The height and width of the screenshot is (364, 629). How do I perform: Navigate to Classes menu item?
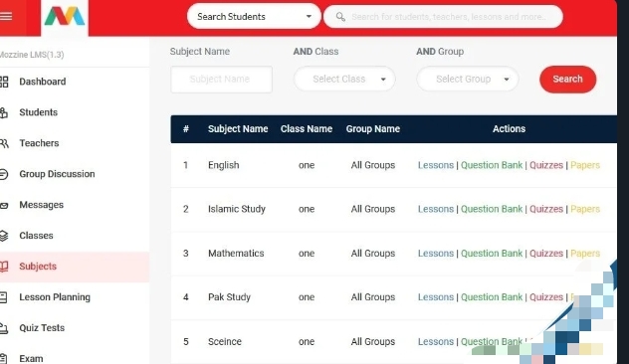coord(36,236)
